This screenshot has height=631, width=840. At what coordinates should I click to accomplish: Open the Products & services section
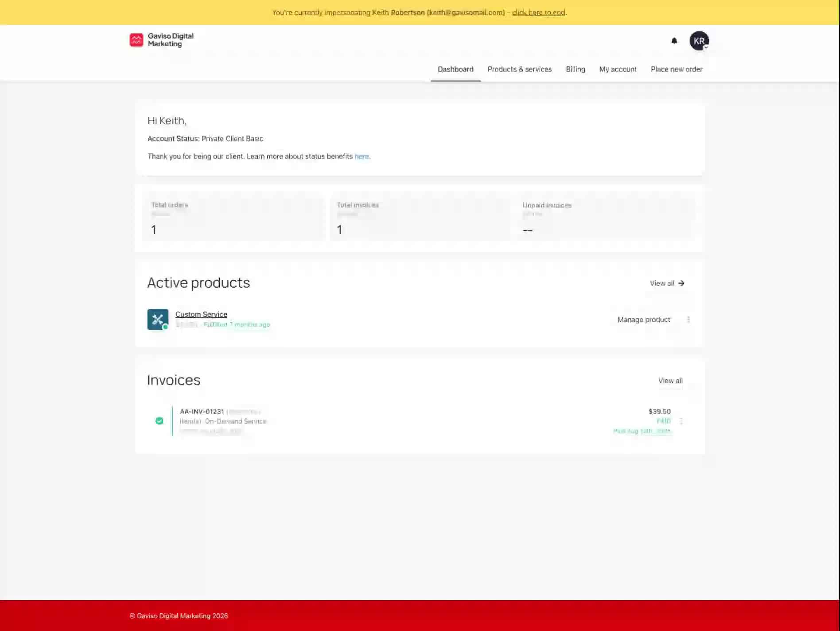(x=519, y=69)
